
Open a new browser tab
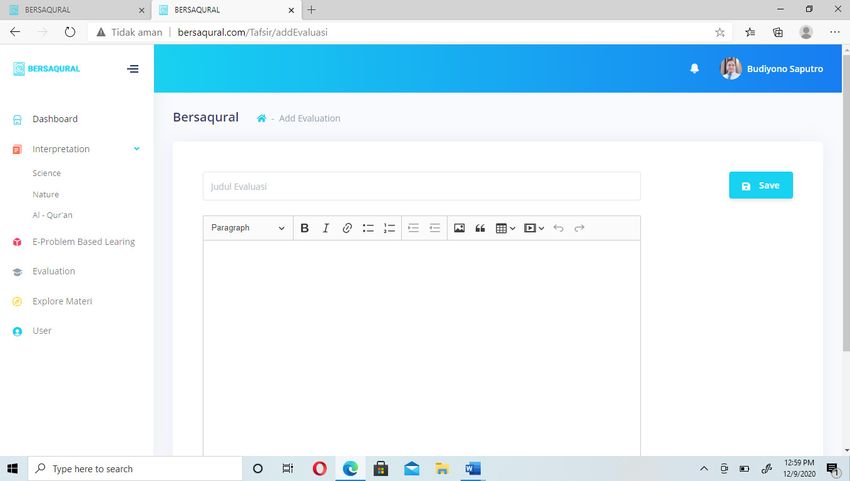[311, 10]
